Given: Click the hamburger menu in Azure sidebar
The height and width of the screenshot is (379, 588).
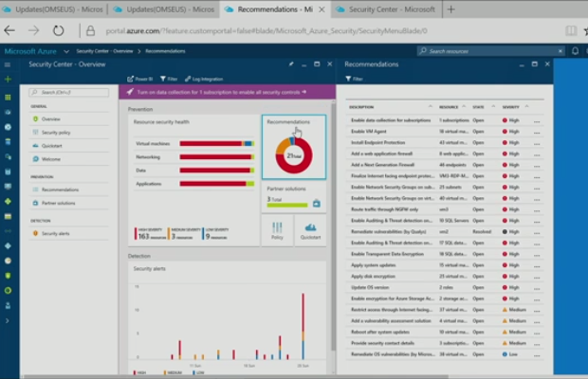Looking at the screenshot, I should pos(8,64).
